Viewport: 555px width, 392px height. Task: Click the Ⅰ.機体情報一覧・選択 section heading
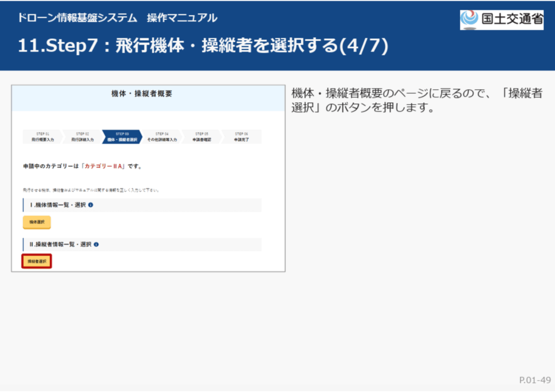tap(56, 205)
